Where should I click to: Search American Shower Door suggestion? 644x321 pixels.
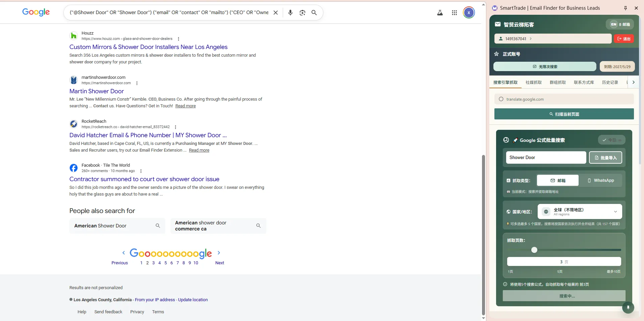click(117, 226)
